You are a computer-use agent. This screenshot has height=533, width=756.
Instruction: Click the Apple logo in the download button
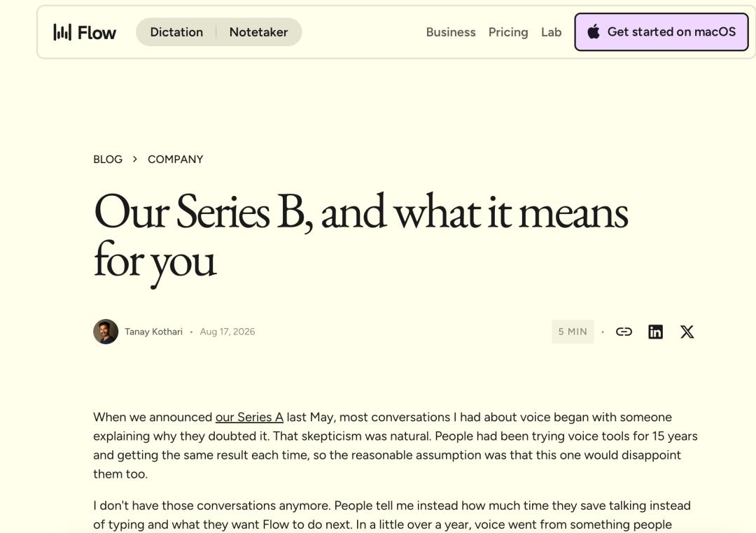[x=594, y=31]
